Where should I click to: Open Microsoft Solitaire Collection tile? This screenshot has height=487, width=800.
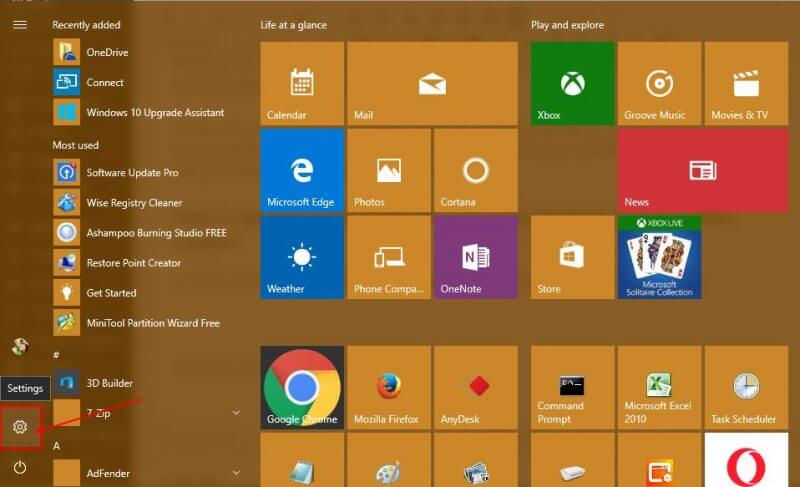click(x=660, y=257)
